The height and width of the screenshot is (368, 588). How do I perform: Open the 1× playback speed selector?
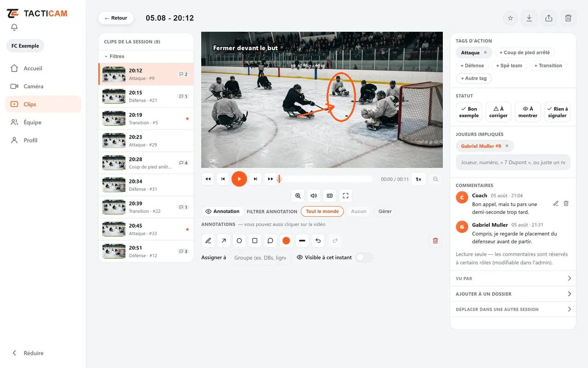[x=418, y=179]
